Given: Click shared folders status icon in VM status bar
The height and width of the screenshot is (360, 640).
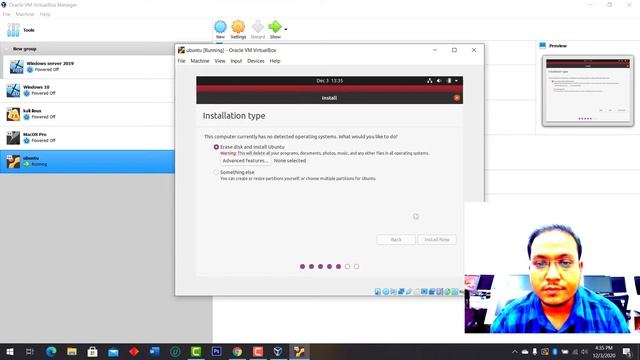Looking at the screenshot, I should pyautogui.click(x=416, y=291).
